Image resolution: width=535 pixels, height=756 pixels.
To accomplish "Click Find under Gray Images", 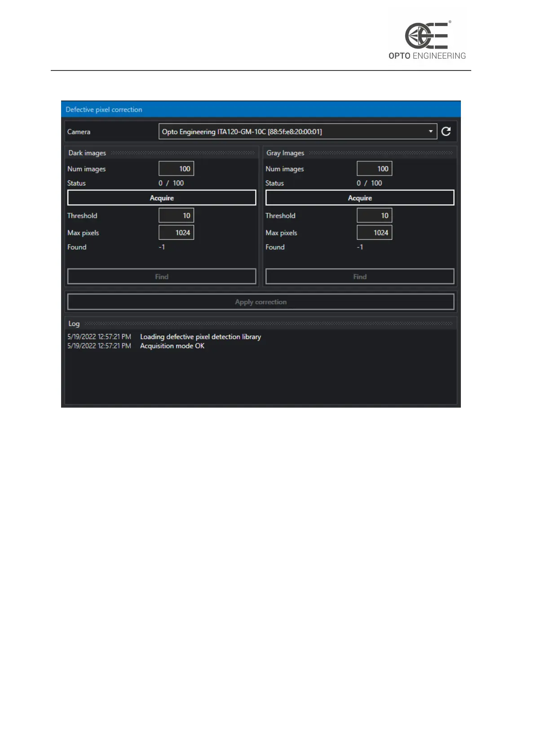I will (x=360, y=277).
